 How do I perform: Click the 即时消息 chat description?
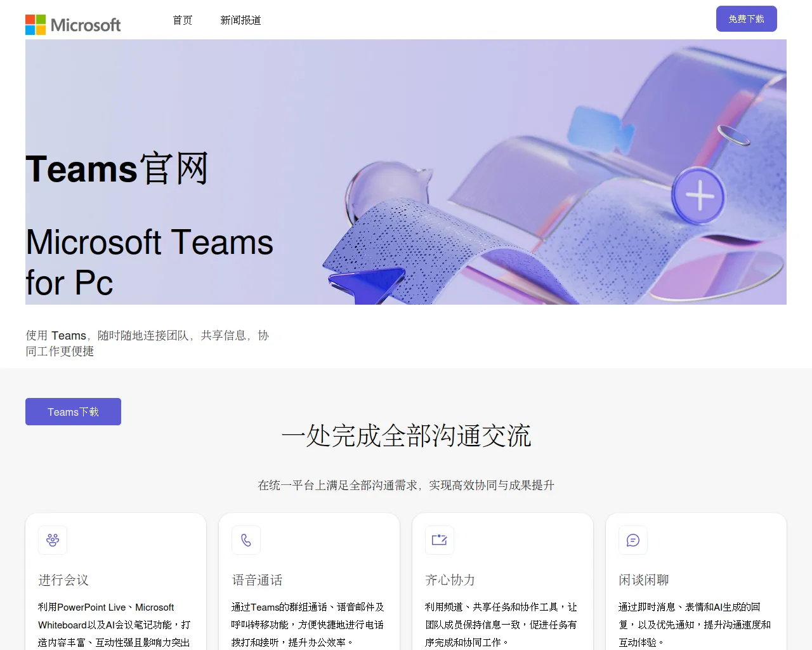pyautogui.click(x=695, y=625)
